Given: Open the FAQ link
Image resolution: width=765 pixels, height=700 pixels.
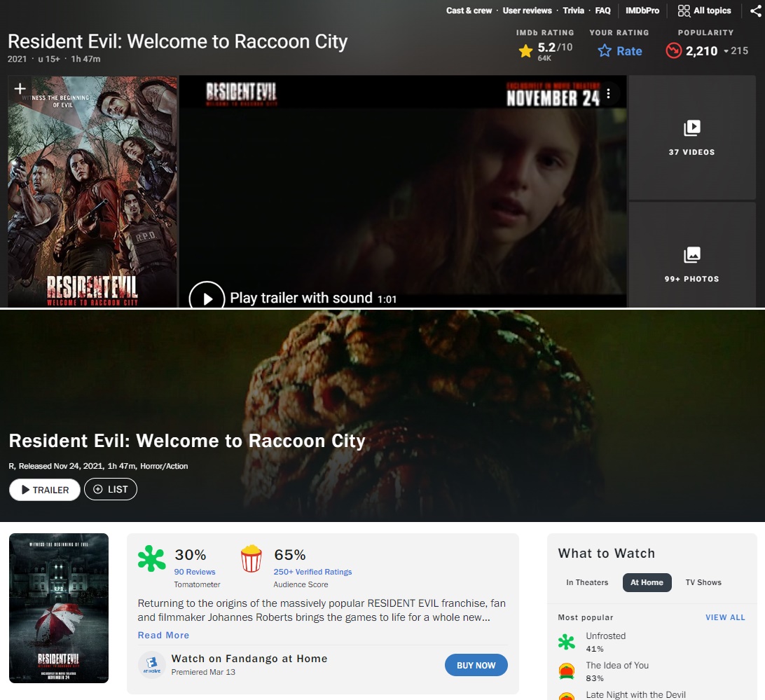Looking at the screenshot, I should [x=602, y=11].
